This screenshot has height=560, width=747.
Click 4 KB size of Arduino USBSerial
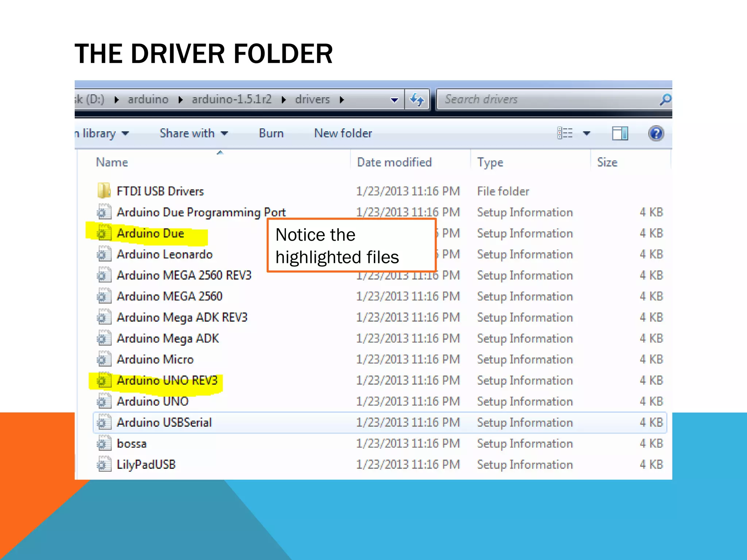click(651, 423)
